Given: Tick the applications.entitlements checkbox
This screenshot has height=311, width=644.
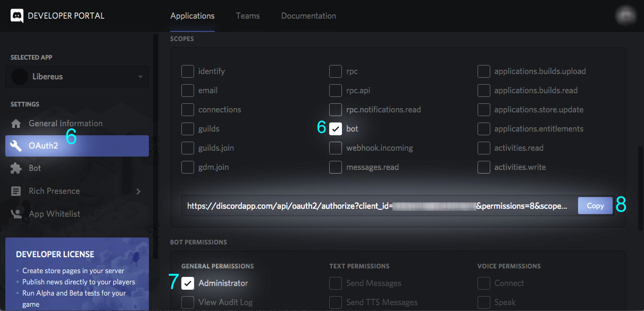Looking at the screenshot, I should (x=483, y=129).
